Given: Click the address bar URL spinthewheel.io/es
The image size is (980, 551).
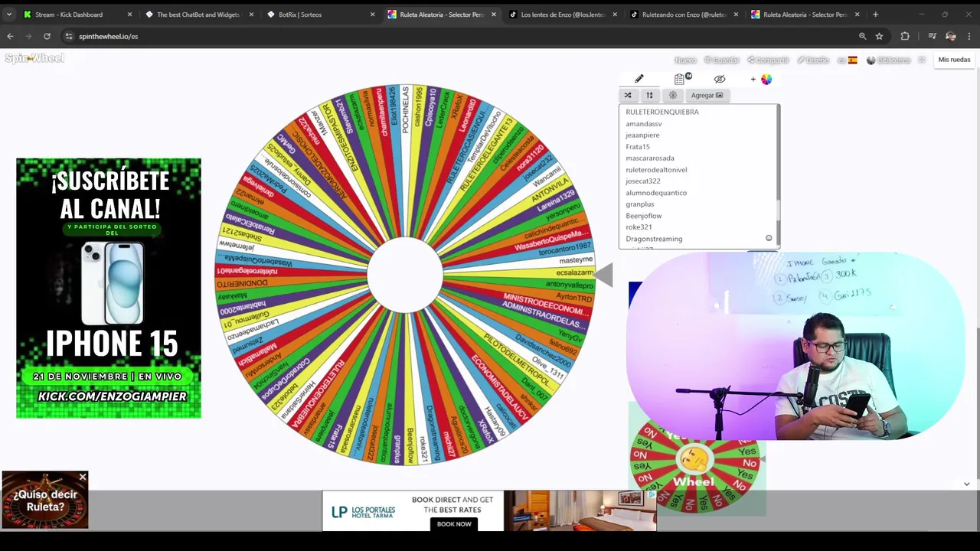Looking at the screenshot, I should tap(109, 36).
